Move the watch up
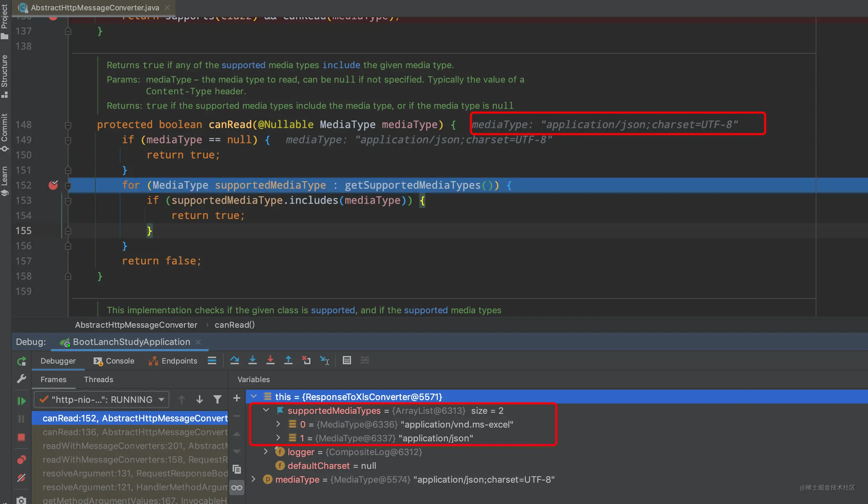Image resolution: width=868 pixels, height=504 pixels. coord(237,434)
